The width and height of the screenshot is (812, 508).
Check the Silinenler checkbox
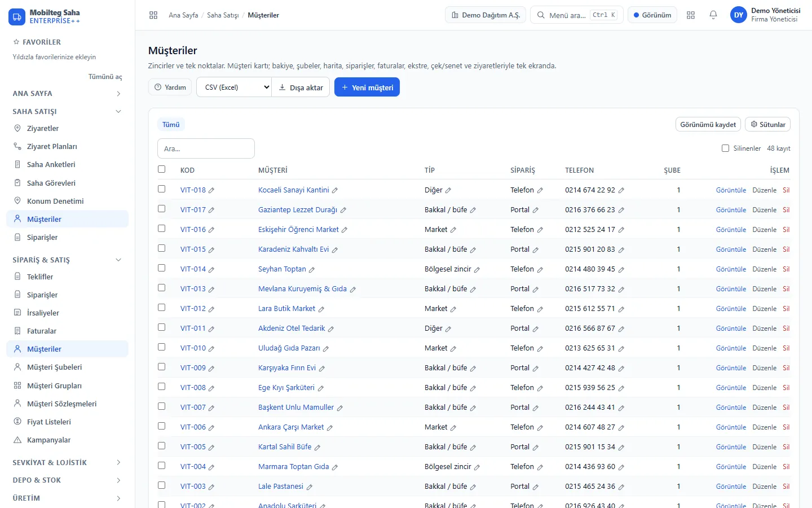click(726, 148)
